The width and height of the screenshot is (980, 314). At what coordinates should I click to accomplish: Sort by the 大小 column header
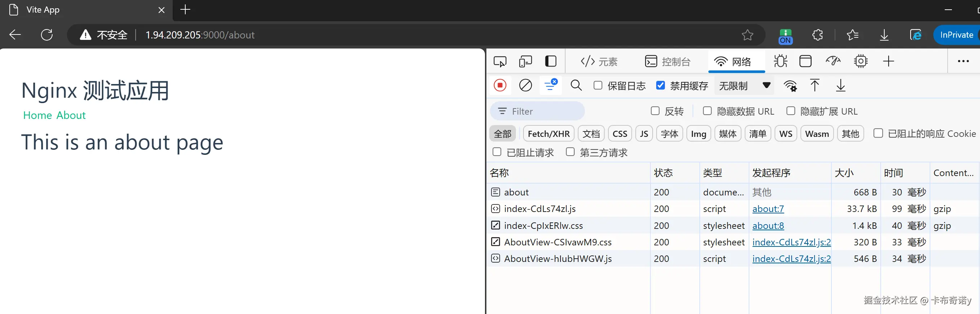855,173
